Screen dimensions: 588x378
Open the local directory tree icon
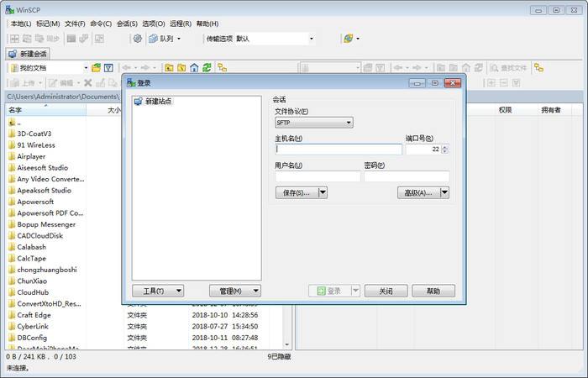click(x=223, y=68)
